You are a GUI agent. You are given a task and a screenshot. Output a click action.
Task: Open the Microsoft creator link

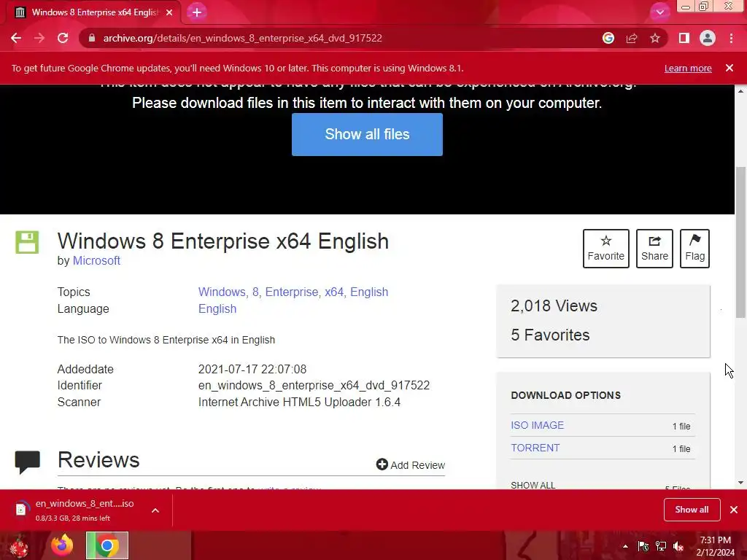[x=96, y=260]
